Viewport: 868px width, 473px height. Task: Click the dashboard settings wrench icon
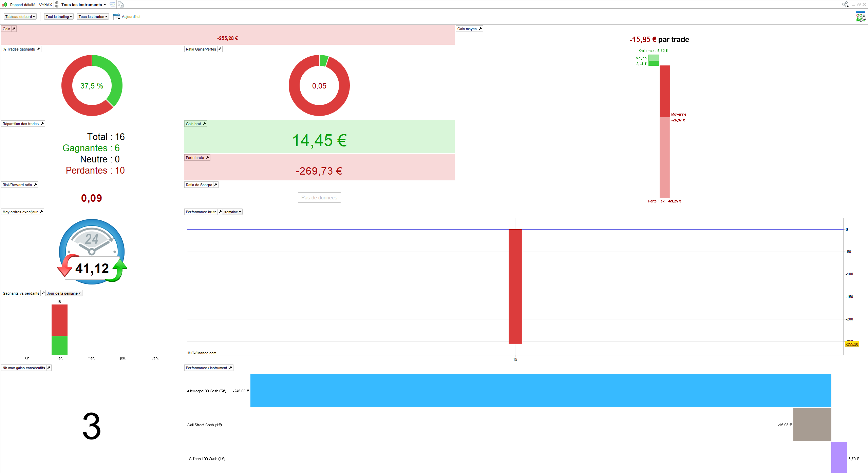(860, 17)
